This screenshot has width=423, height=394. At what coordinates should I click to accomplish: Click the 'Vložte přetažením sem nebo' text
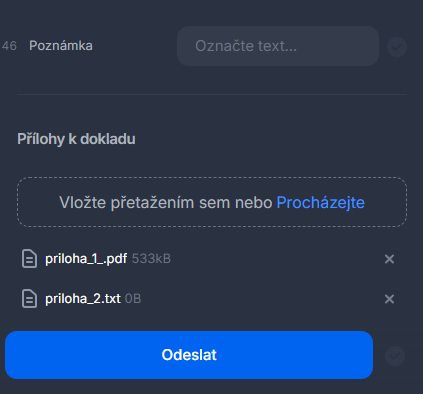point(166,202)
